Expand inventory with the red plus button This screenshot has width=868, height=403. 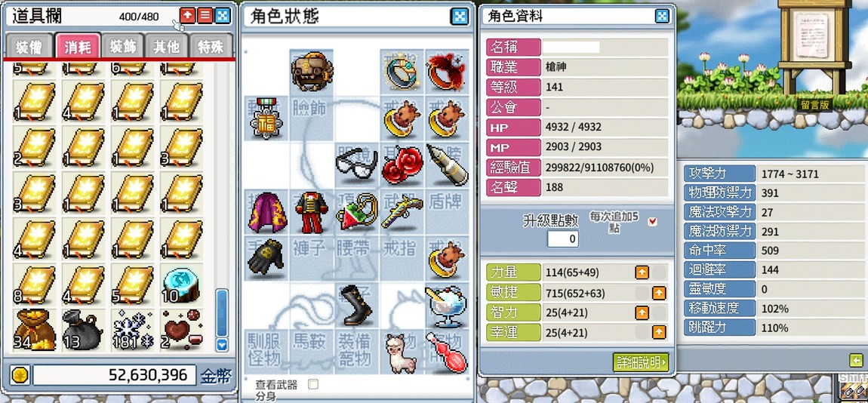point(188,16)
